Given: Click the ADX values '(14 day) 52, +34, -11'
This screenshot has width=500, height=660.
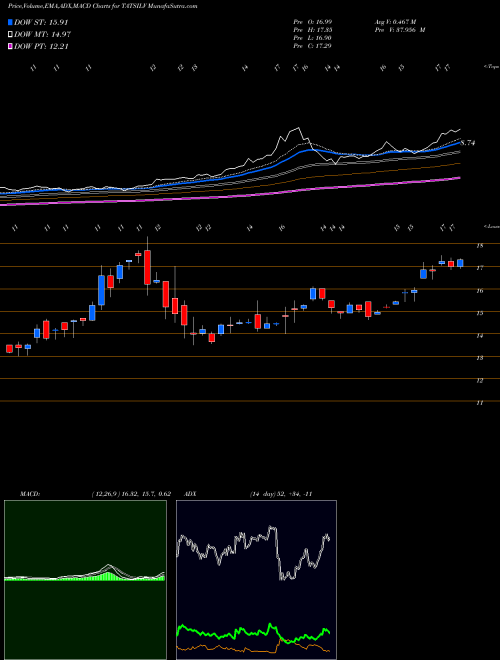Looking at the screenshot, I should coord(280,494).
